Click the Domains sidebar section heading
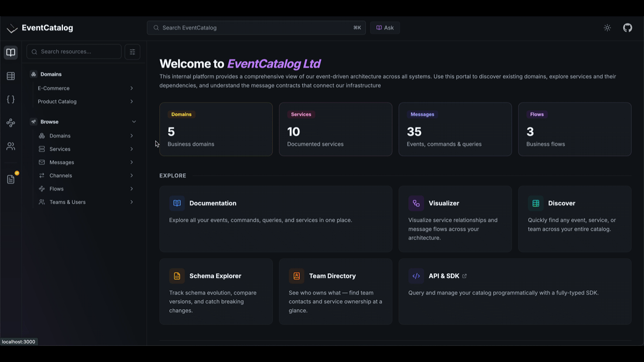The image size is (644, 362). [51, 74]
